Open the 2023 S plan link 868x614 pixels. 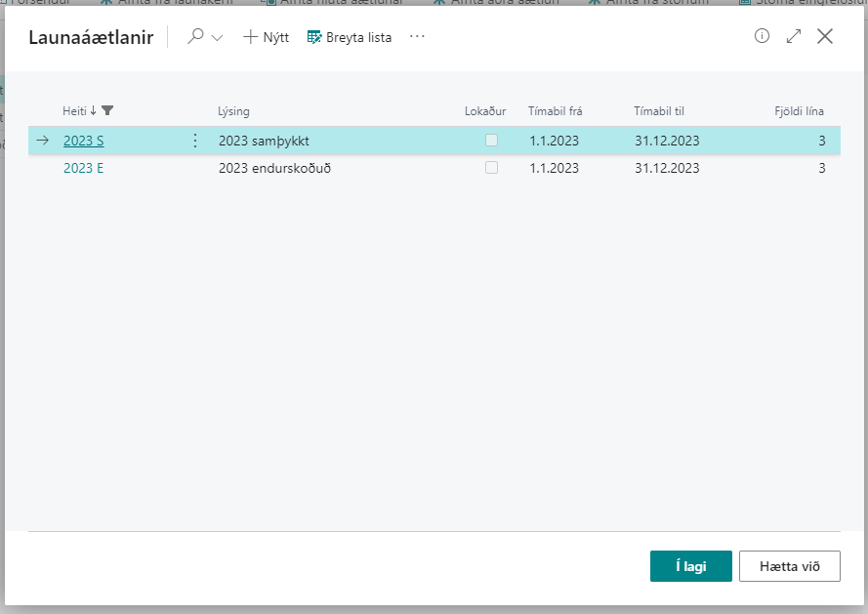pyautogui.click(x=84, y=141)
